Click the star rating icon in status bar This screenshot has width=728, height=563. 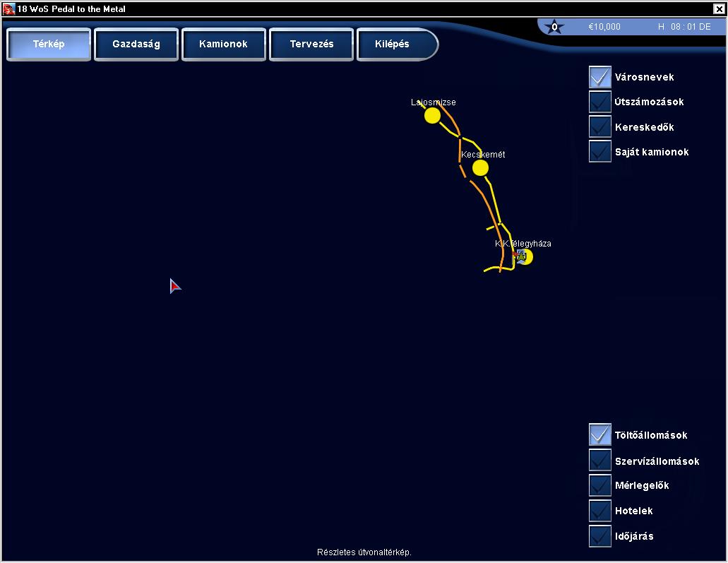coord(554,28)
